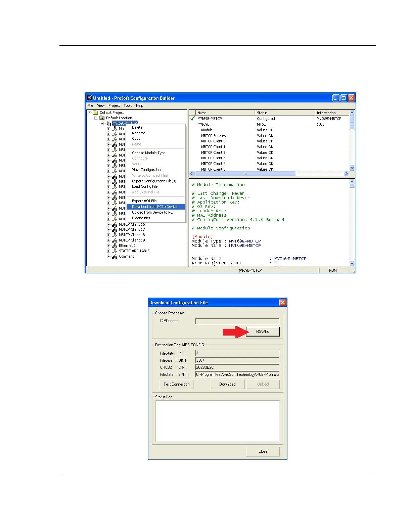Click the green checkmark next to MVI69E-MBTCP row
411x532 pixels.
click(193, 118)
